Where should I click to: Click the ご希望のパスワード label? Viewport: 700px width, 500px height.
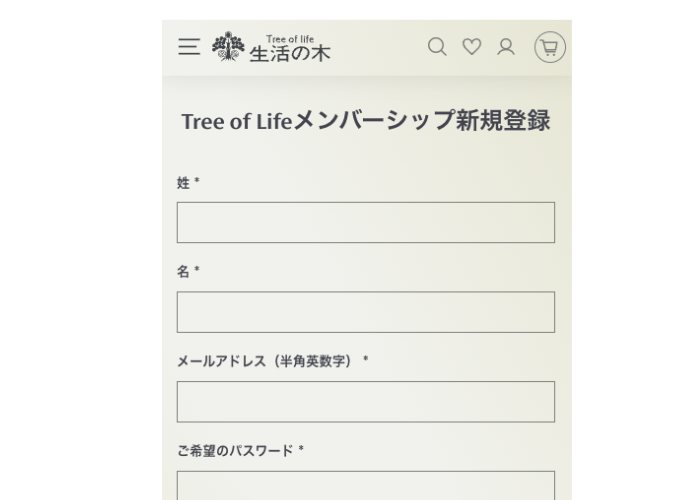(235, 450)
